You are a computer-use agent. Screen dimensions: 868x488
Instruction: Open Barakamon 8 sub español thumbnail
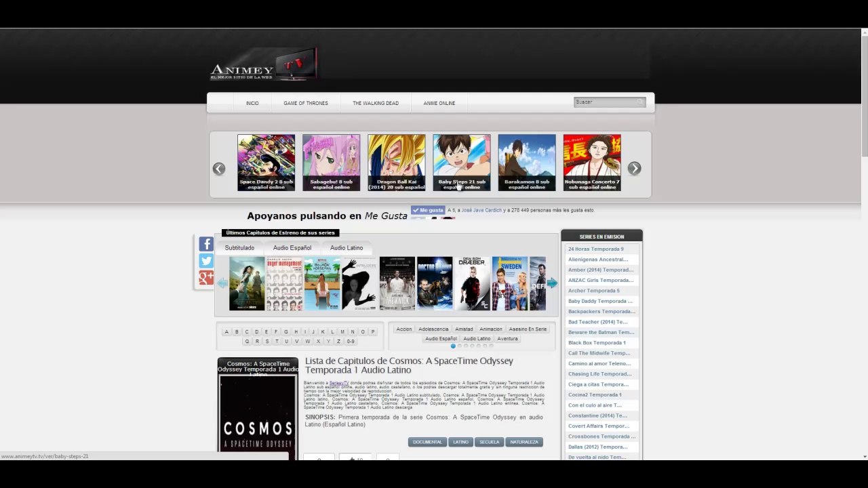click(x=526, y=163)
